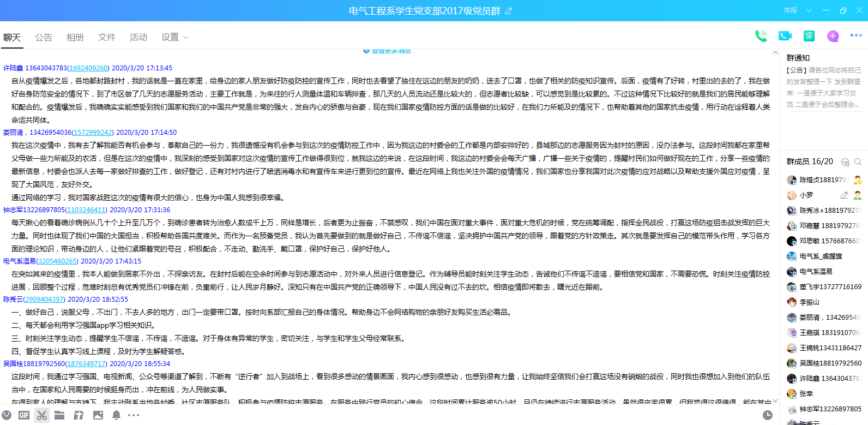Open 陈秀冰's avatar in member list
868x425 pixels.
pos(792,211)
